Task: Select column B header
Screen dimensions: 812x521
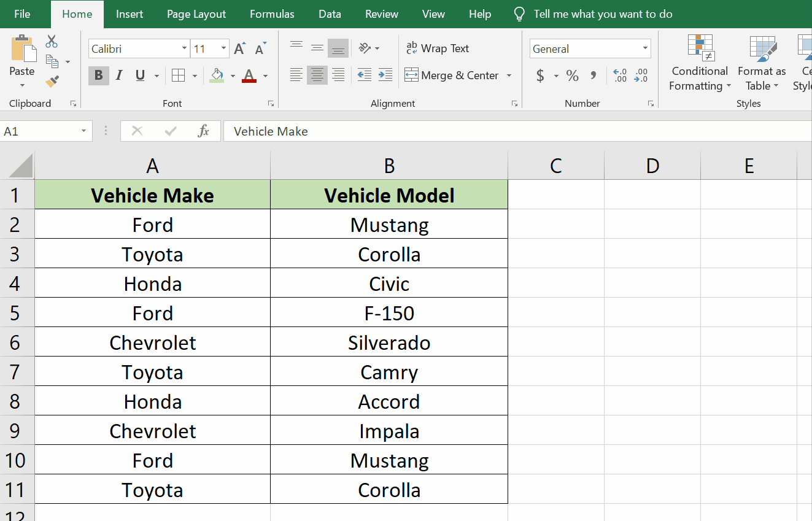Action: (389, 166)
